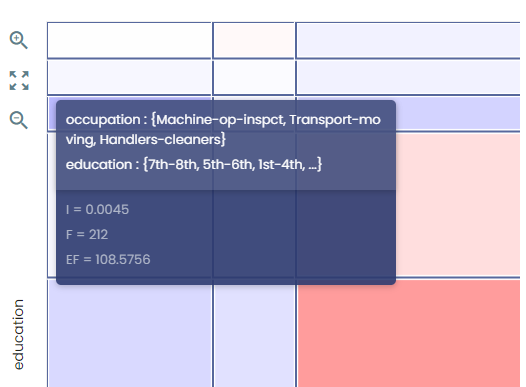Click the F = 212 value
This screenshot has width=526, height=387.
pyautogui.click(x=87, y=234)
